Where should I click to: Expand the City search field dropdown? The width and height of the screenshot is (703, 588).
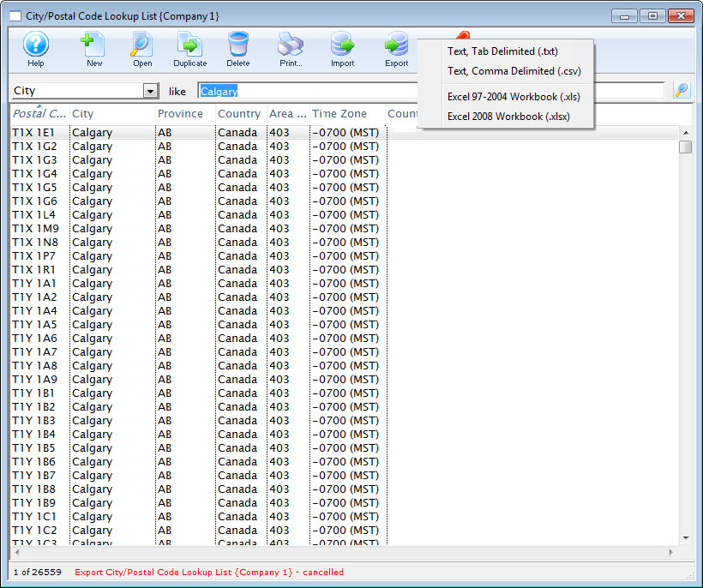pyautogui.click(x=151, y=92)
